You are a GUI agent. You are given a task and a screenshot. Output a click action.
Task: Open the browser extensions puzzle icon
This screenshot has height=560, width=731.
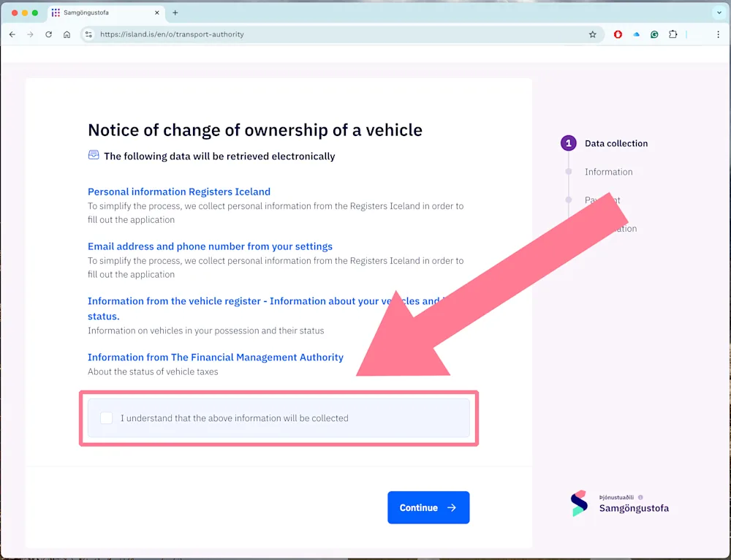point(673,34)
